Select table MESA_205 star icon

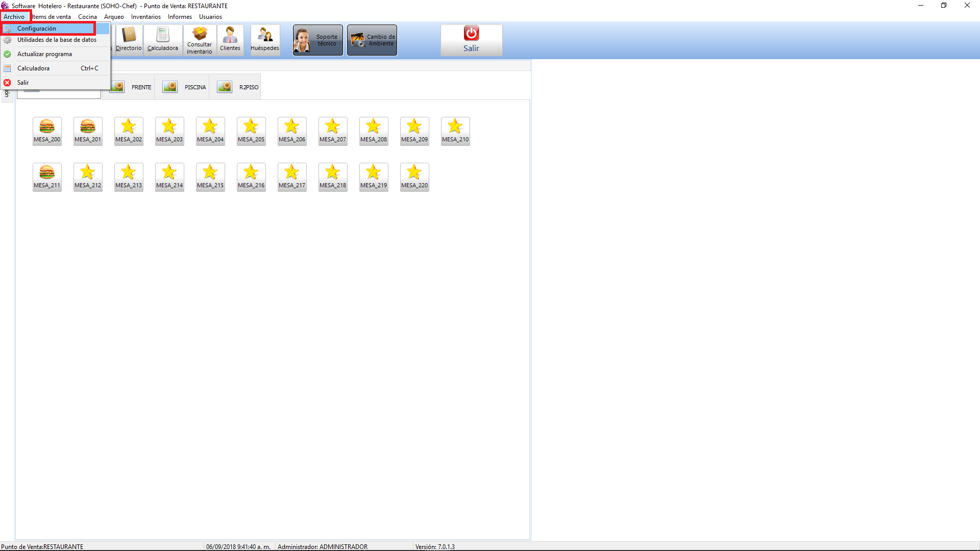coord(251,131)
